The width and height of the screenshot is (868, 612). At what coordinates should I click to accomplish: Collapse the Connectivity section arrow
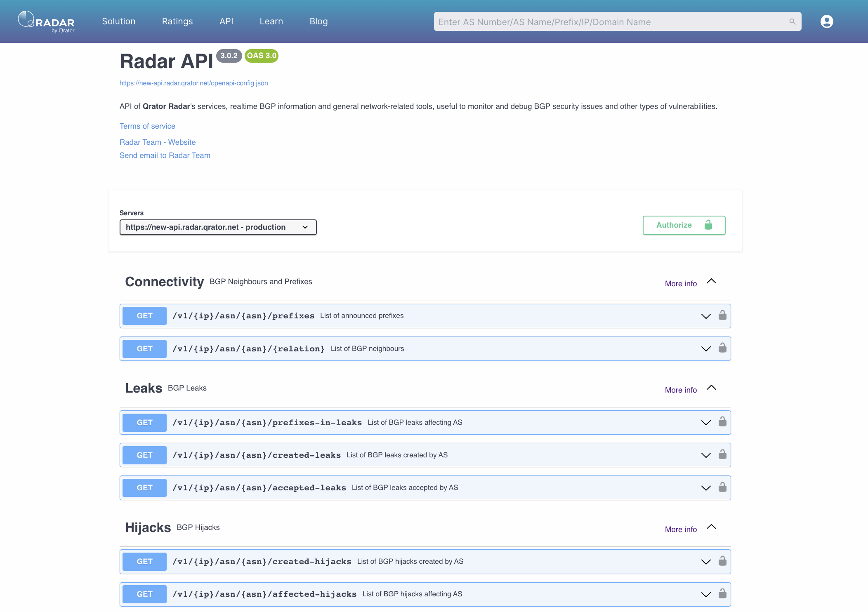(x=711, y=281)
